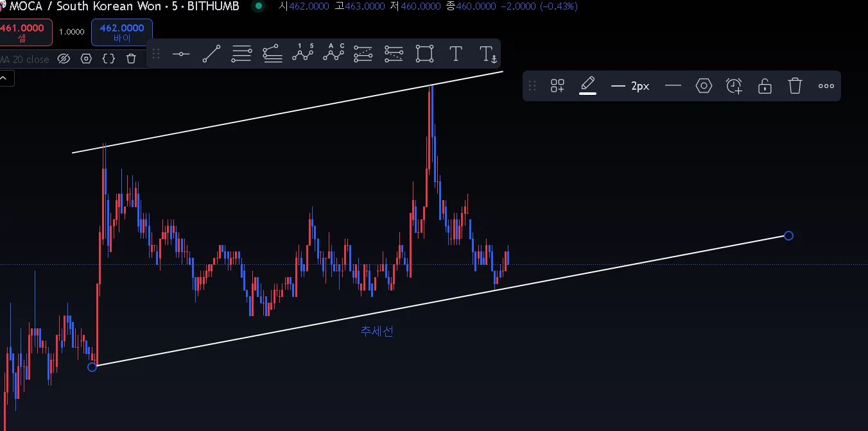Select the Text tool
This screenshot has height=431, width=868.
click(x=455, y=54)
